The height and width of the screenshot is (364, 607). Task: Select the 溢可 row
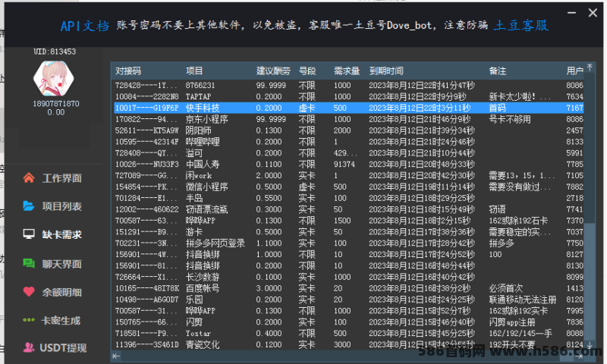[349, 152]
